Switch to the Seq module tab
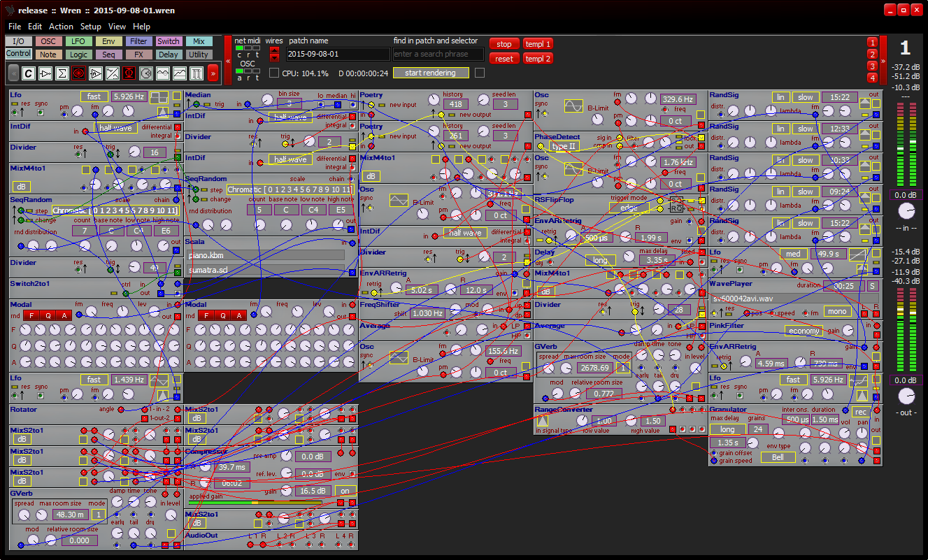The height and width of the screenshot is (560, 928). tap(108, 54)
